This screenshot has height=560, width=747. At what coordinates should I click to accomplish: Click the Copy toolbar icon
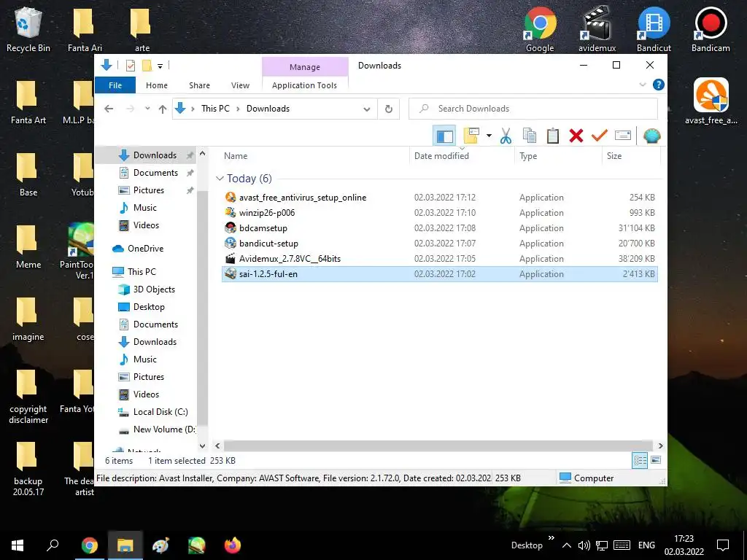pos(530,136)
